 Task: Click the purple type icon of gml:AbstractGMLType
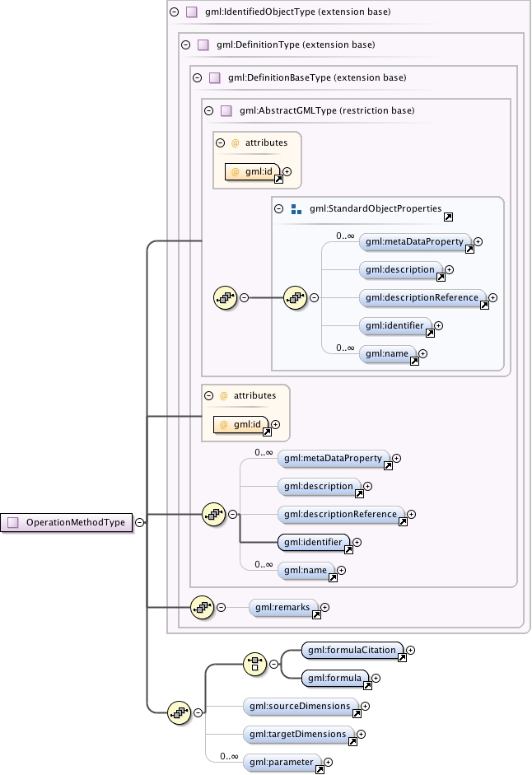226,110
